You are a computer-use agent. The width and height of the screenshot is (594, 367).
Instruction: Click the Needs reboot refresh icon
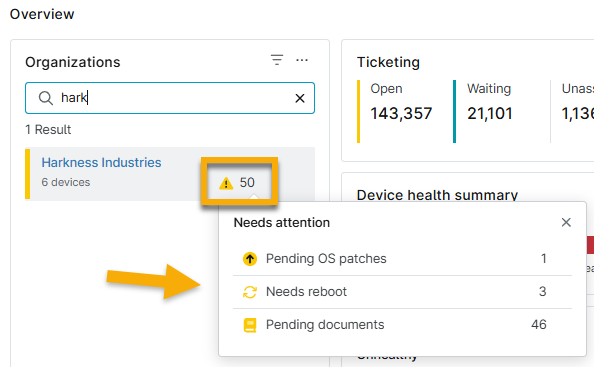click(x=250, y=292)
